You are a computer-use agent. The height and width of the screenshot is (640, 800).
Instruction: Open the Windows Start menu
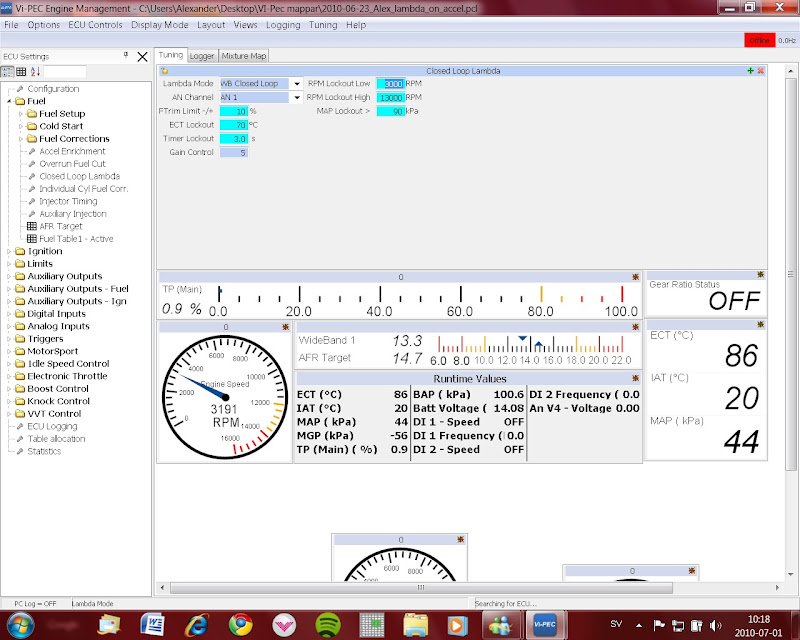pyautogui.click(x=18, y=625)
